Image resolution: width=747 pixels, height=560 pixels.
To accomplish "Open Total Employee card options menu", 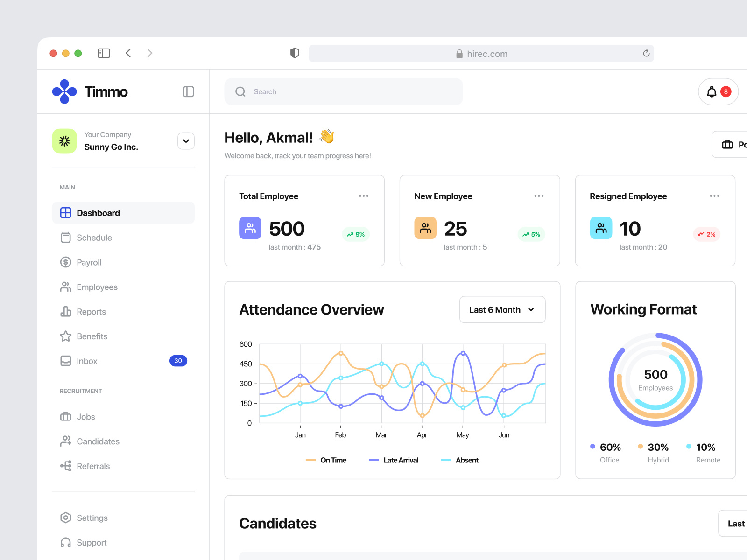I will click(364, 196).
